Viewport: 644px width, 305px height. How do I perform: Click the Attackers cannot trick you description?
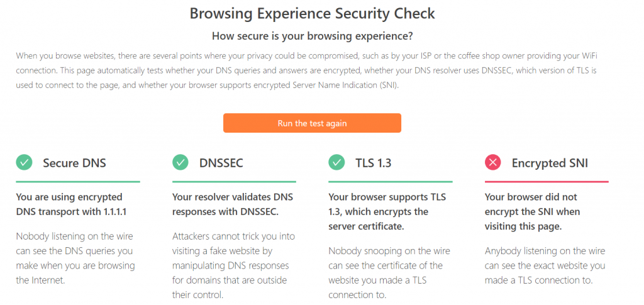click(x=233, y=265)
